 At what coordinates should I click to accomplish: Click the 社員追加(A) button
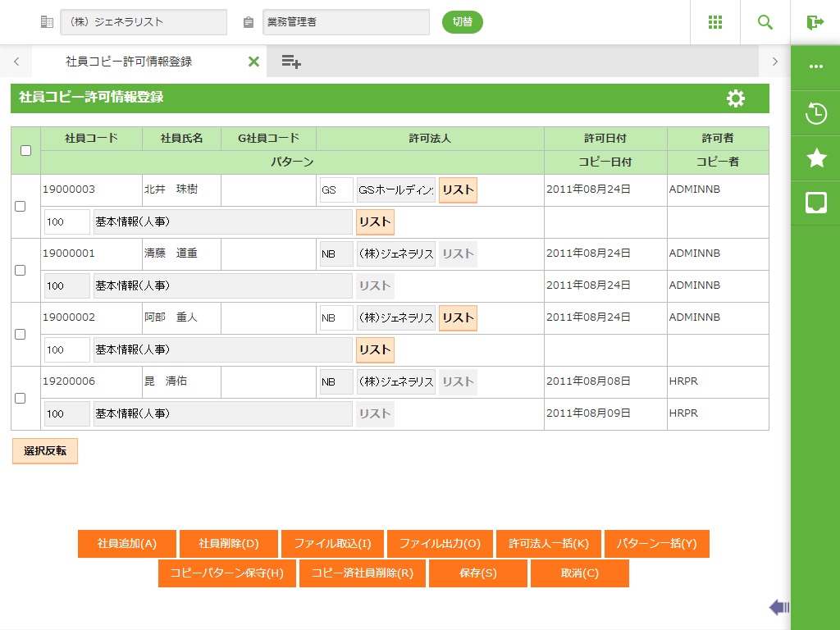126,544
